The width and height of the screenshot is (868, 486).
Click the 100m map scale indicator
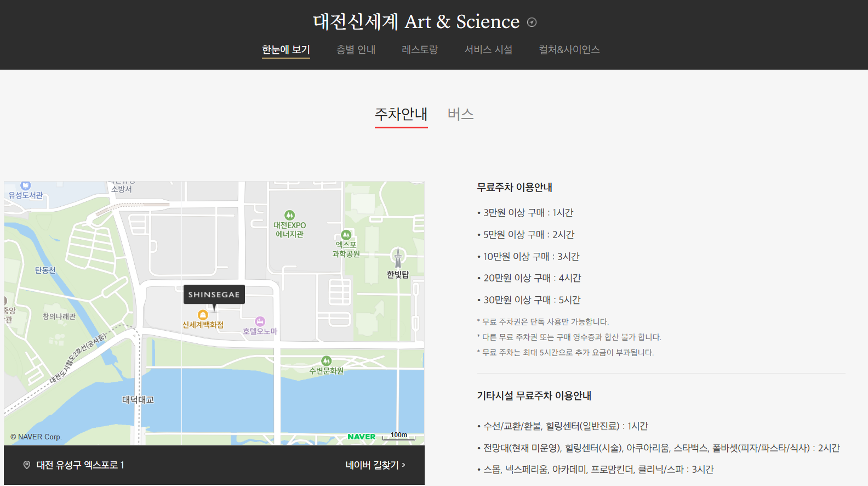pos(399,436)
